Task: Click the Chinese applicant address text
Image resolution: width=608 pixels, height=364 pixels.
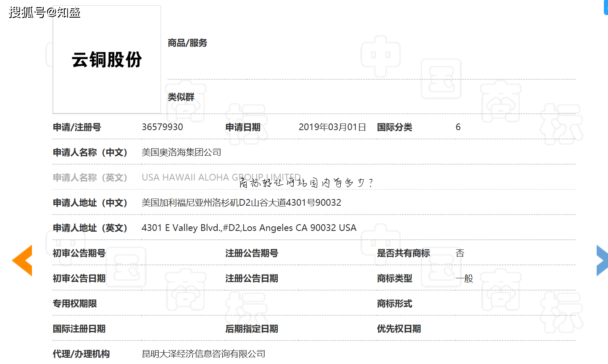Action: (241, 203)
